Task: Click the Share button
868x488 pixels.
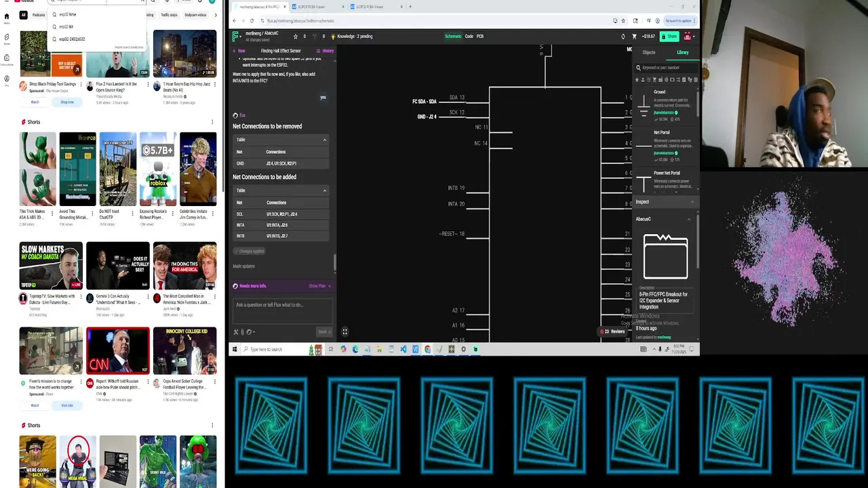Action: point(669,37)
